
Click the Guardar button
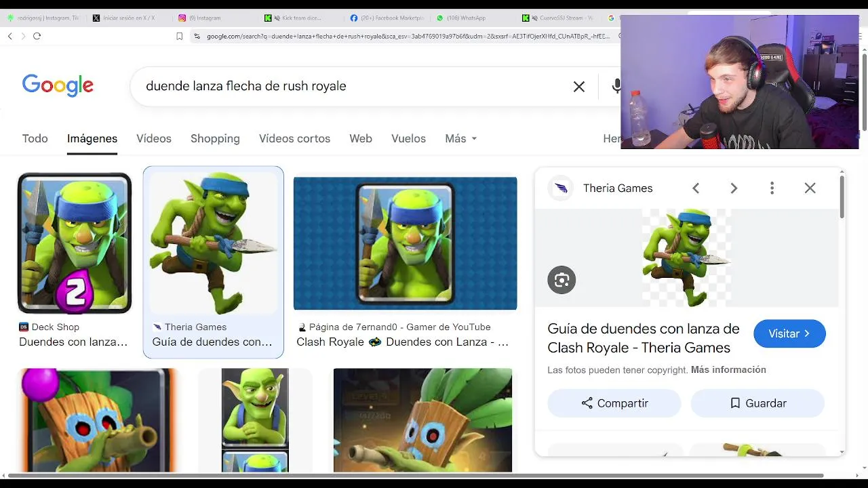pos(757,403)
